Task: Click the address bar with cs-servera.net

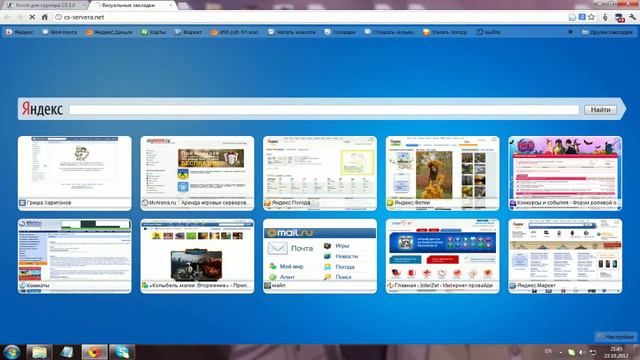Action: [x=310, y=17]
